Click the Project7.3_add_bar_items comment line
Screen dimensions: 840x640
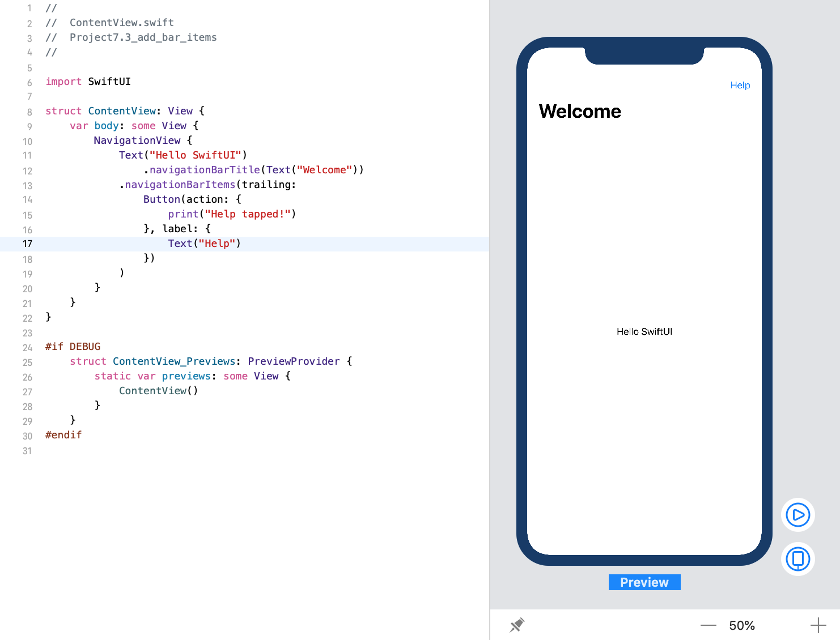click(131, 37)
